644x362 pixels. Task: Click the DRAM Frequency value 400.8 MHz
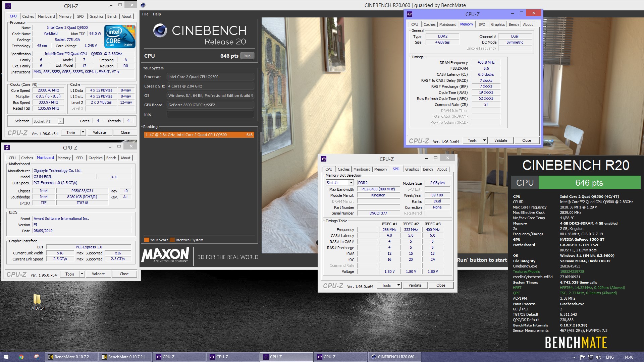click(486, 62)
